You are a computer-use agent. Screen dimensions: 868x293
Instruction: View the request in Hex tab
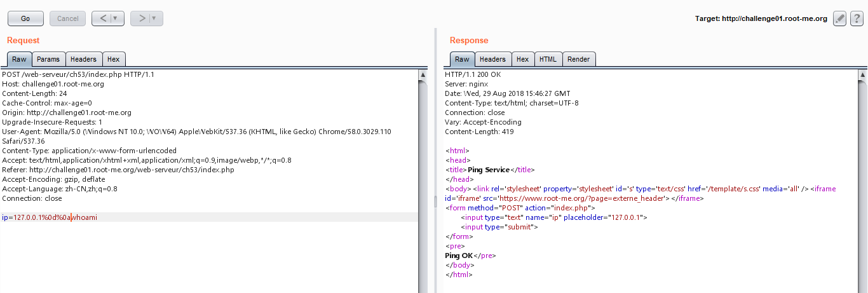pos(113,59)
